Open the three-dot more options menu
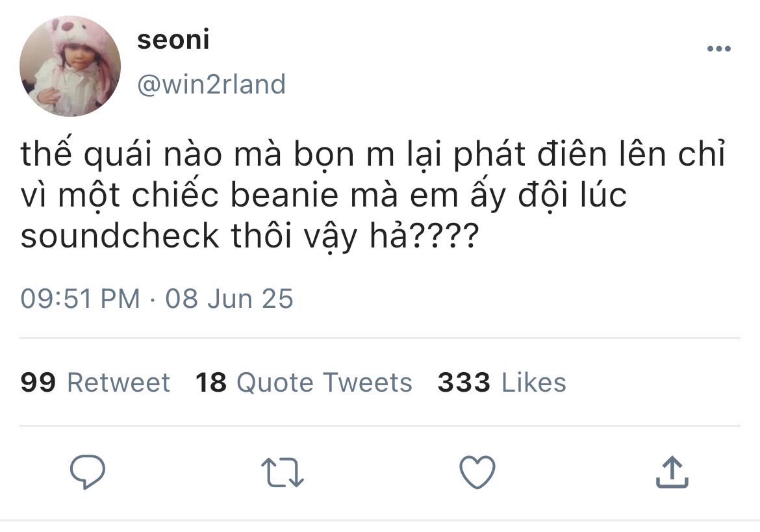The image size is (760, 532). [x=719, y=49]
